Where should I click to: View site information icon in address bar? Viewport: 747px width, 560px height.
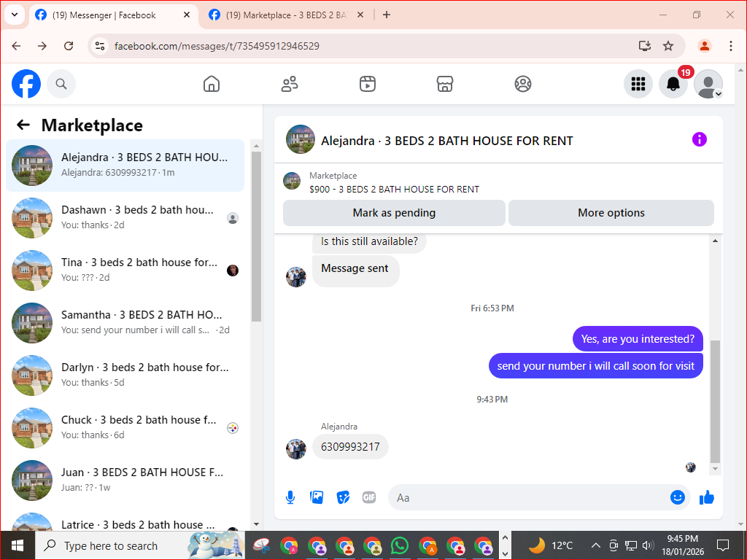(x=100, y=46)
